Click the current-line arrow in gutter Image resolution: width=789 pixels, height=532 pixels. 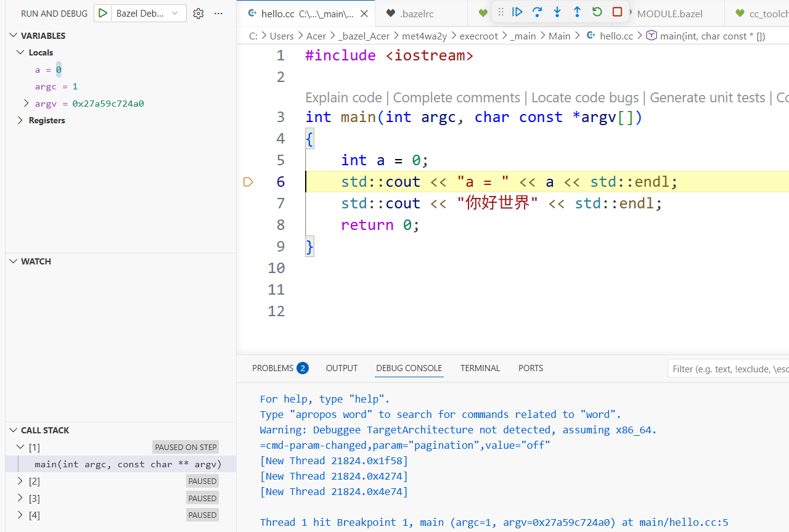click(248, 182)
